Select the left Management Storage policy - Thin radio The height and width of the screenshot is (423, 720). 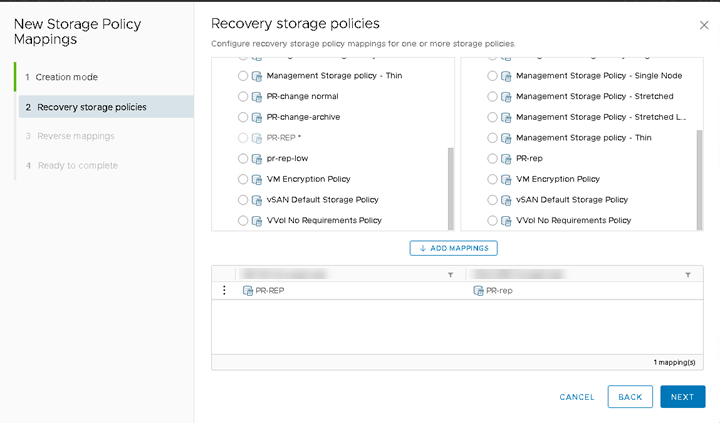pyautogui.click(x=243, y=76)
